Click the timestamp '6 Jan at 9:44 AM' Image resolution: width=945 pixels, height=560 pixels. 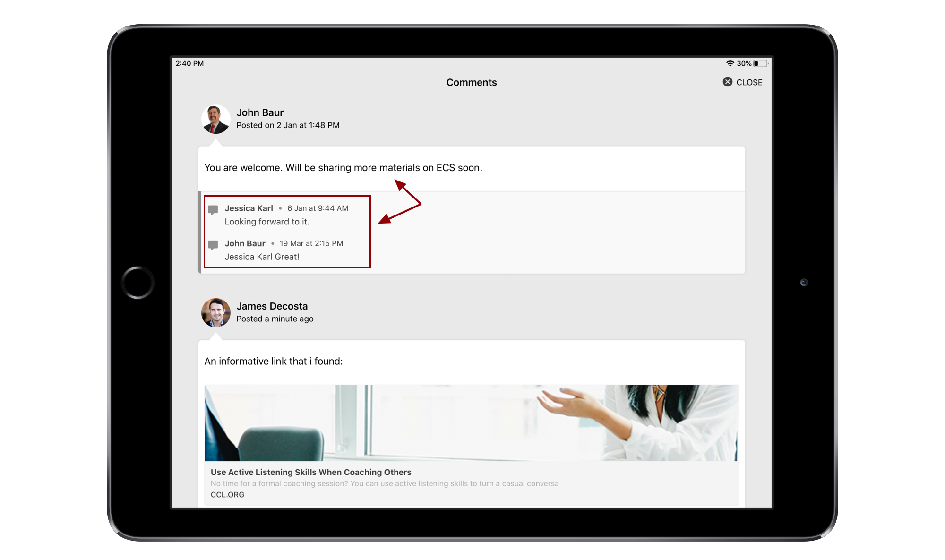tap(318, 208)
